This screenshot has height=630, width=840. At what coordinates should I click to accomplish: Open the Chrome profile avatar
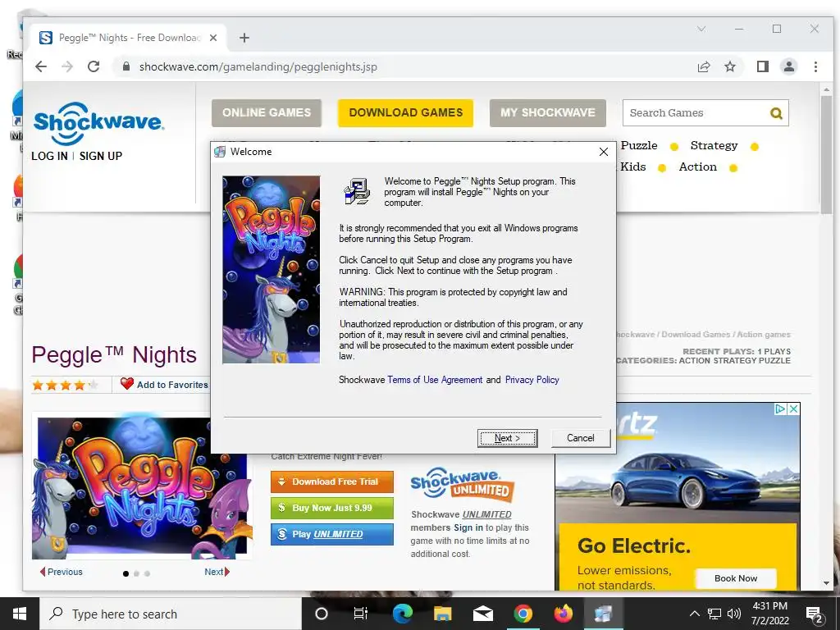788,66
